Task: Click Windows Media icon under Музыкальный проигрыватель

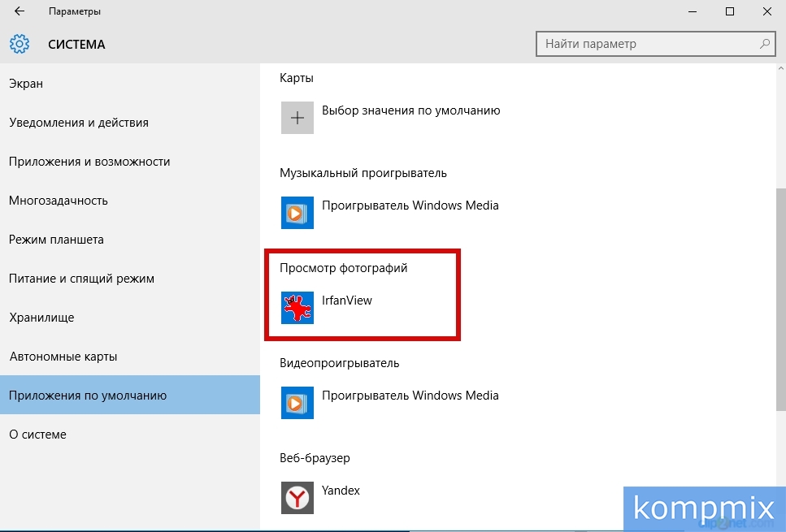Action: 297,213
